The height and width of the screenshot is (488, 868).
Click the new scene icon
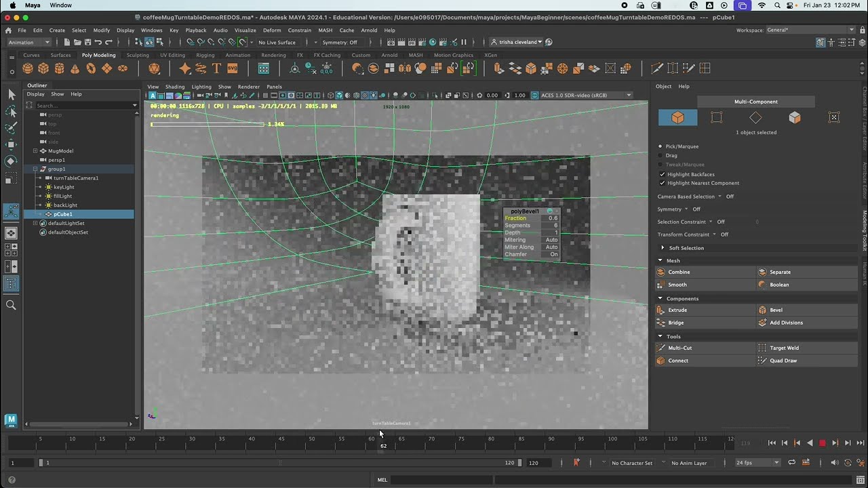67,42
